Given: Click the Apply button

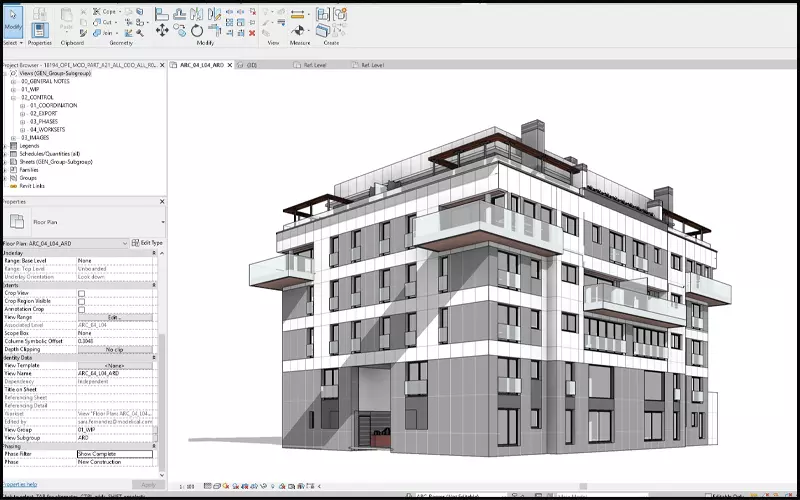Looking at the screenshot, I should click(148, 485).
